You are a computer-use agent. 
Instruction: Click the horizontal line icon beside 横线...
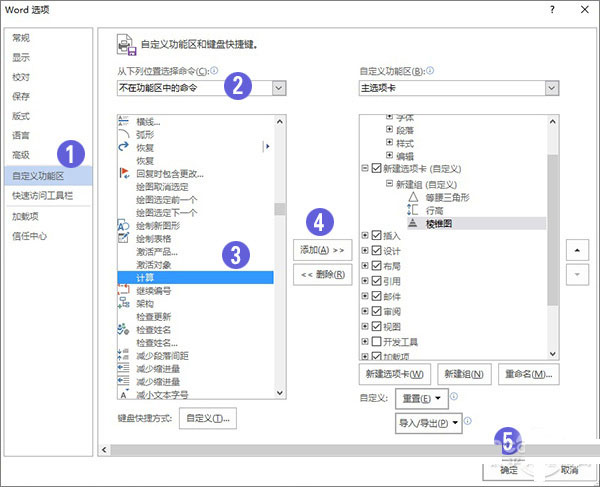pos(124,121)
